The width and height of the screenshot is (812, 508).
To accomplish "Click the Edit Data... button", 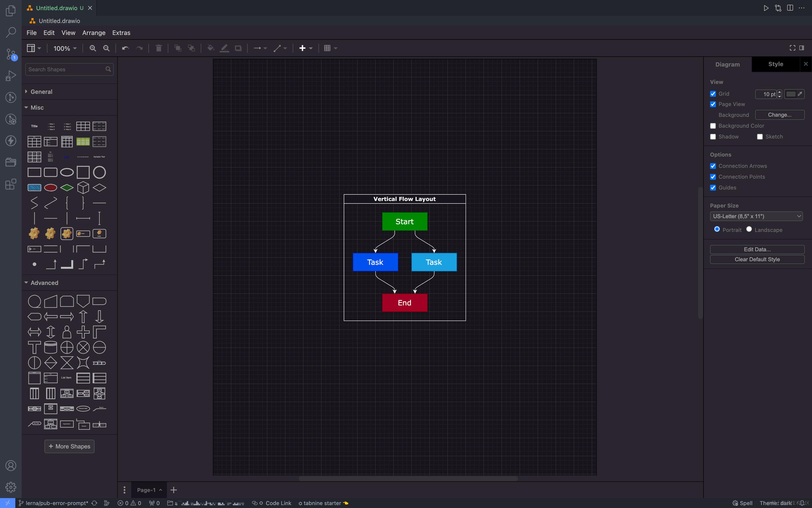I will (757, 249).
